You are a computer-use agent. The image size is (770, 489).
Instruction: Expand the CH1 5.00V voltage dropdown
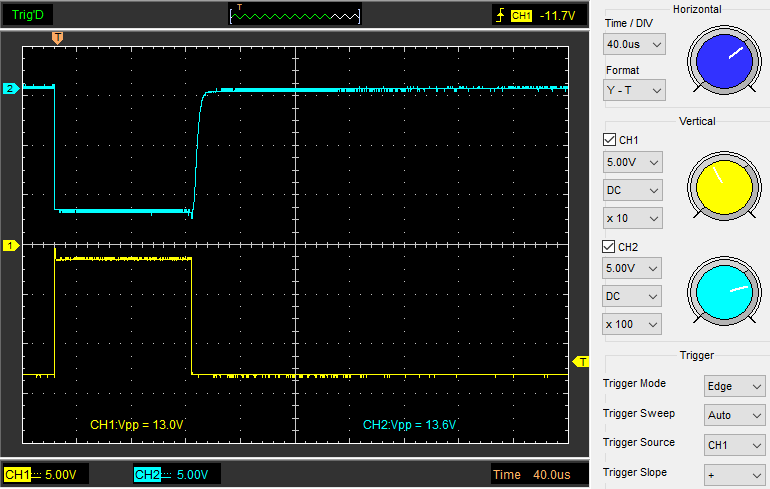tap(634, 162)
